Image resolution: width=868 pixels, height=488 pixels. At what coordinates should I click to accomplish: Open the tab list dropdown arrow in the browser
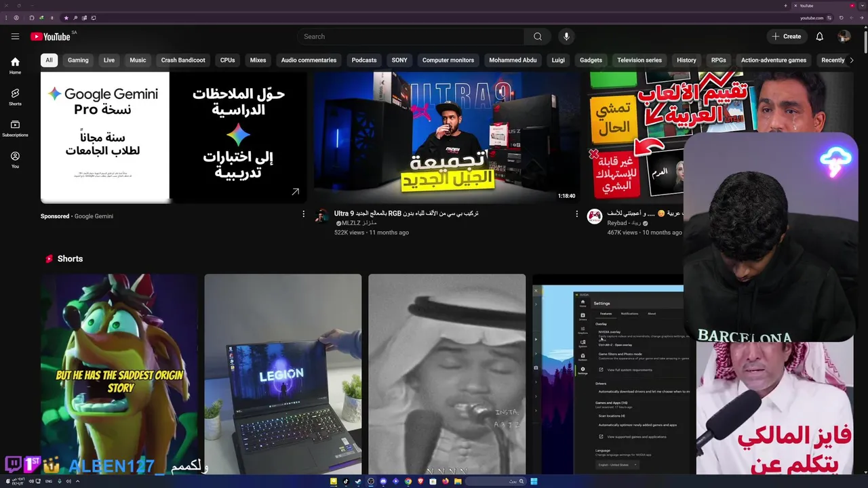pos(863,5)
